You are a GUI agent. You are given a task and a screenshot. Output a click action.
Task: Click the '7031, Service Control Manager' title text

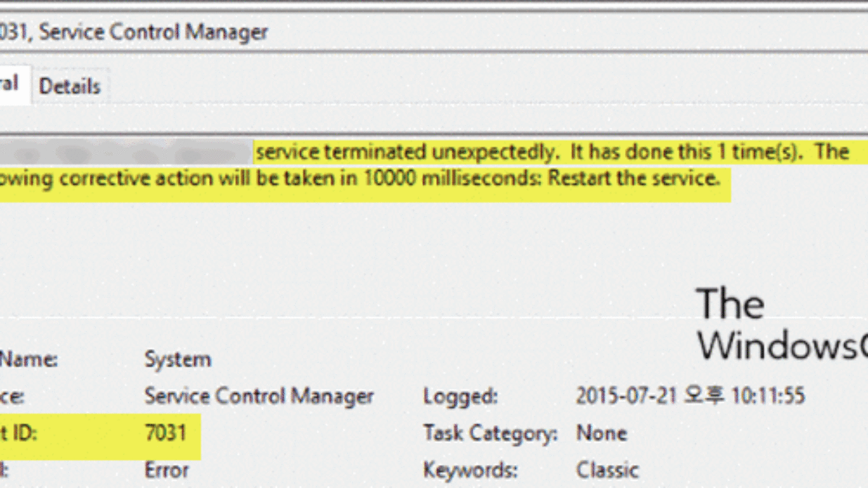pos(135,33)
